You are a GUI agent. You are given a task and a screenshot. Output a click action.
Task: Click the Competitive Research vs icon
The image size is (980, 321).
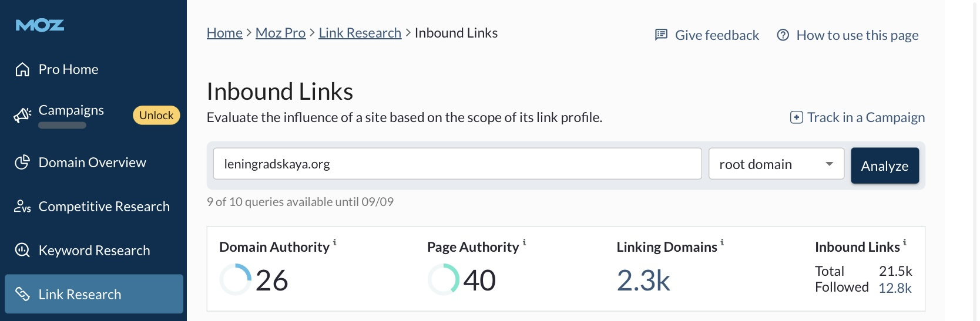[22, 207]
